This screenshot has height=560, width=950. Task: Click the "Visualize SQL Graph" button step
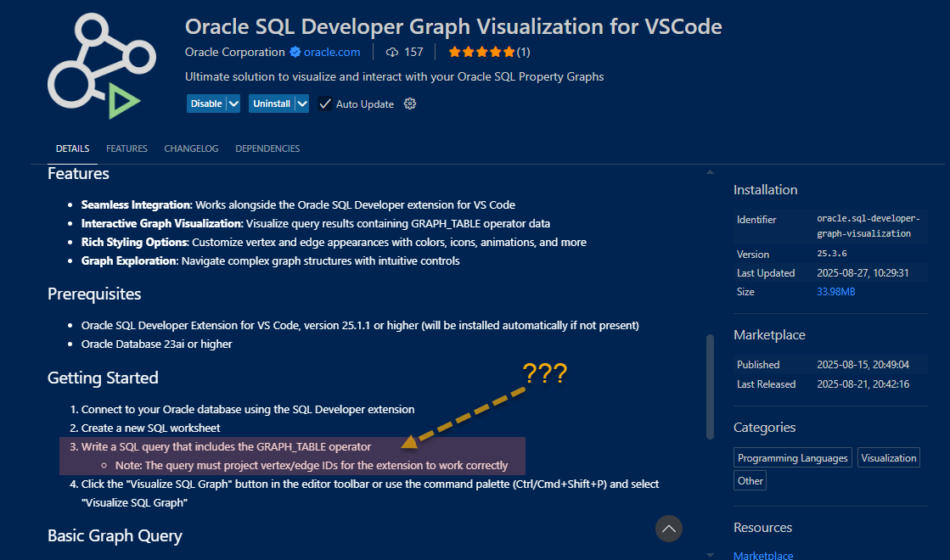coord(370,493)
